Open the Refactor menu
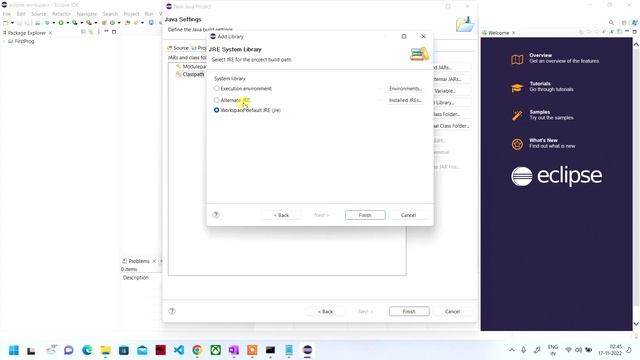Image resolution: width=640 pixels, height=360 pixels. point(62,14)
